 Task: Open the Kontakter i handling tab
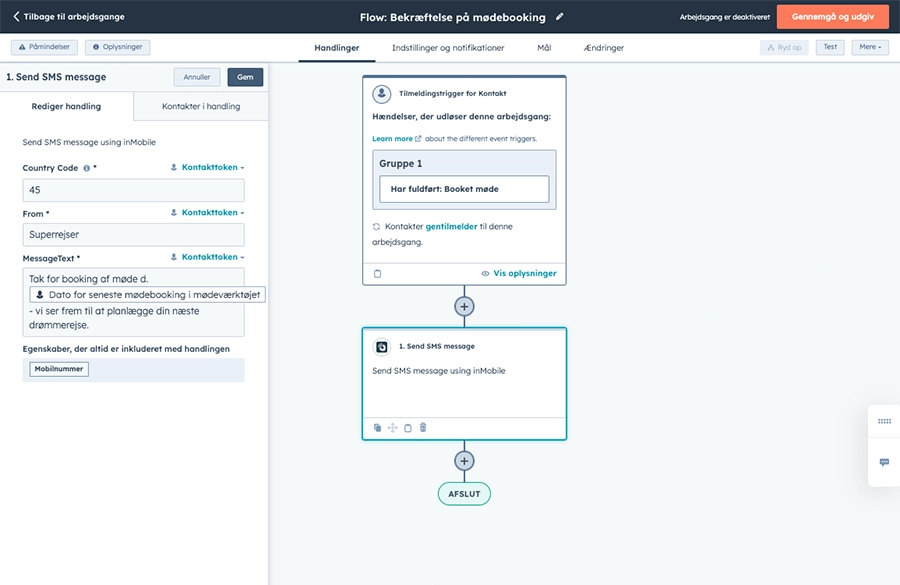point(200,105)
